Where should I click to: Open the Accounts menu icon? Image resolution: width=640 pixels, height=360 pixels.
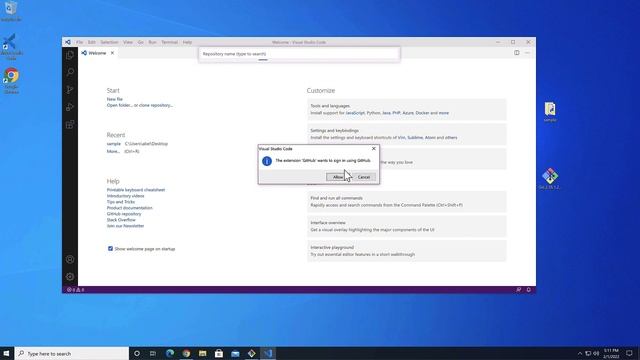pos(70,259)
